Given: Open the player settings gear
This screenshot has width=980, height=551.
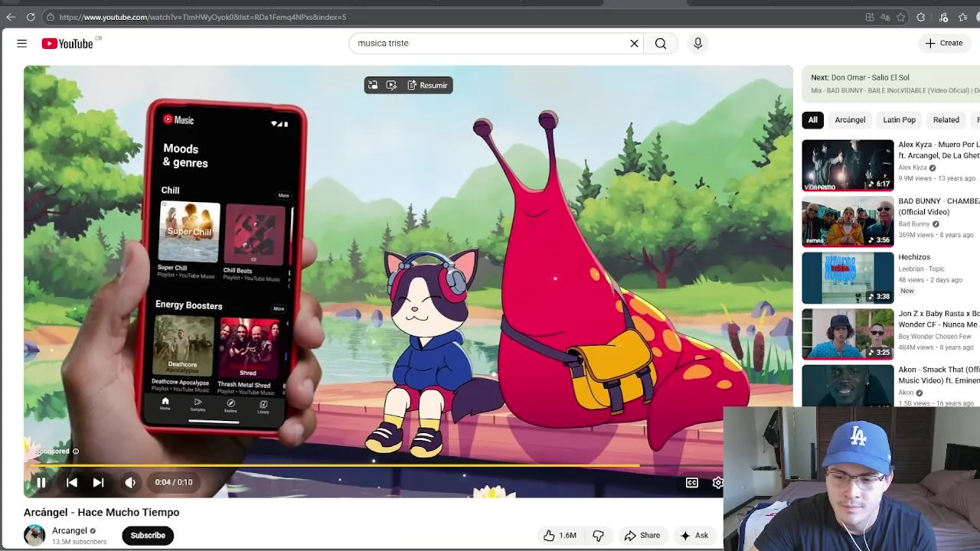Looking at the screenshot, I should [717, 483].
